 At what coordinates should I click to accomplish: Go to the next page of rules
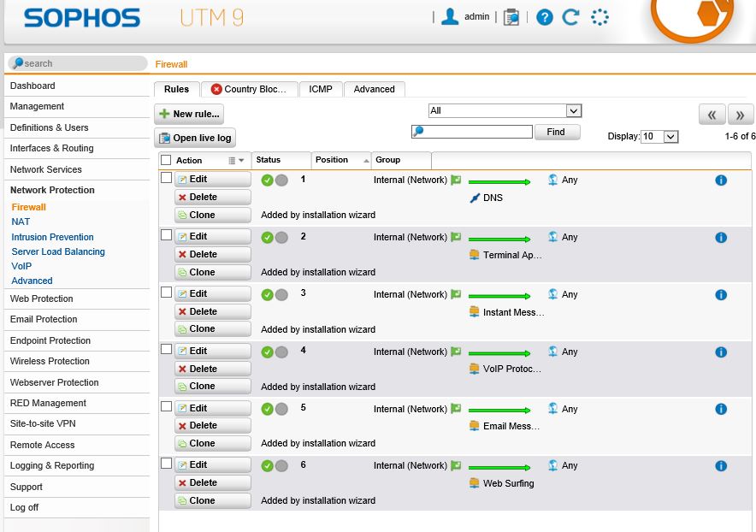[740, 115]
